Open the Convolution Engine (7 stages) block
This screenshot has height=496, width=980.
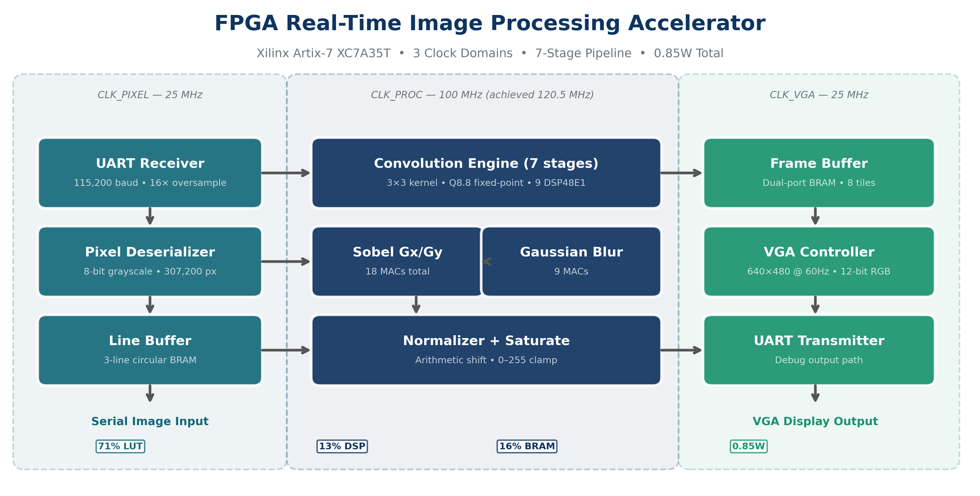pyautogui.click(x=486, y=173)
